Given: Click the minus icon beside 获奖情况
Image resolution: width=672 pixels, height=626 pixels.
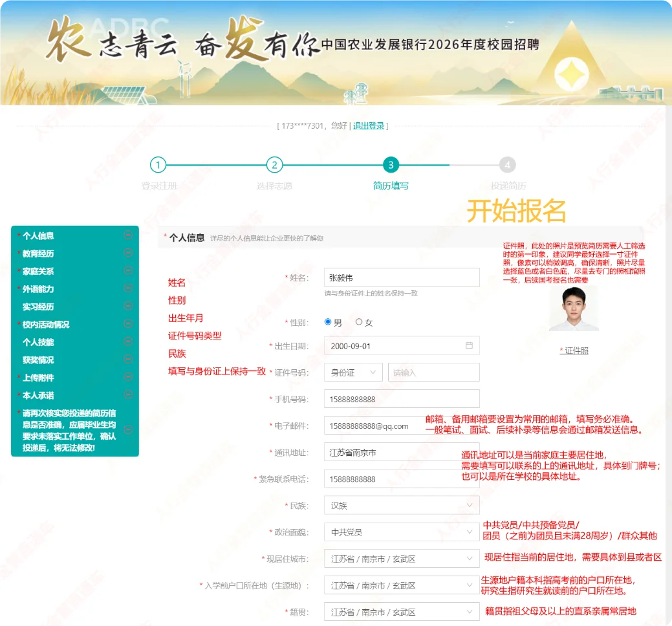Looking at the screenshot, I should [x=128, y=359].
